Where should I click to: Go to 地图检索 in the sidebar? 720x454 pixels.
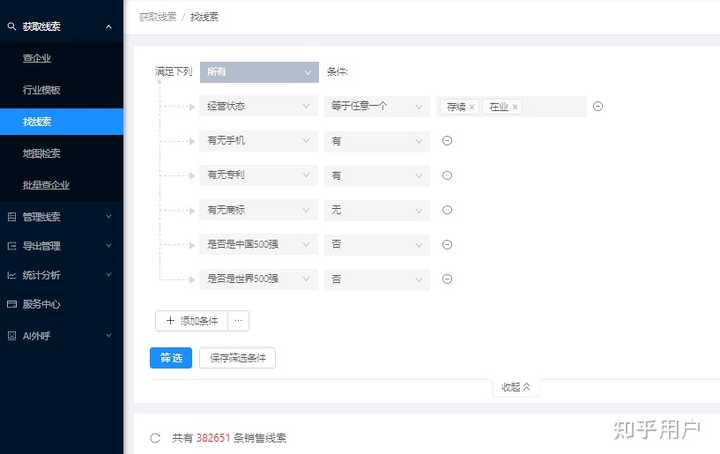42,154
